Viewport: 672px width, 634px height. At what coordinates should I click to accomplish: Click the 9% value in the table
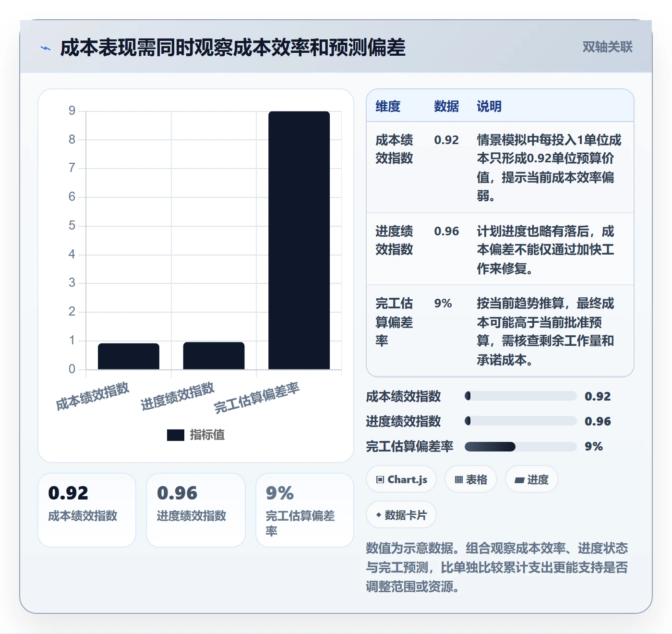(443, 303)
